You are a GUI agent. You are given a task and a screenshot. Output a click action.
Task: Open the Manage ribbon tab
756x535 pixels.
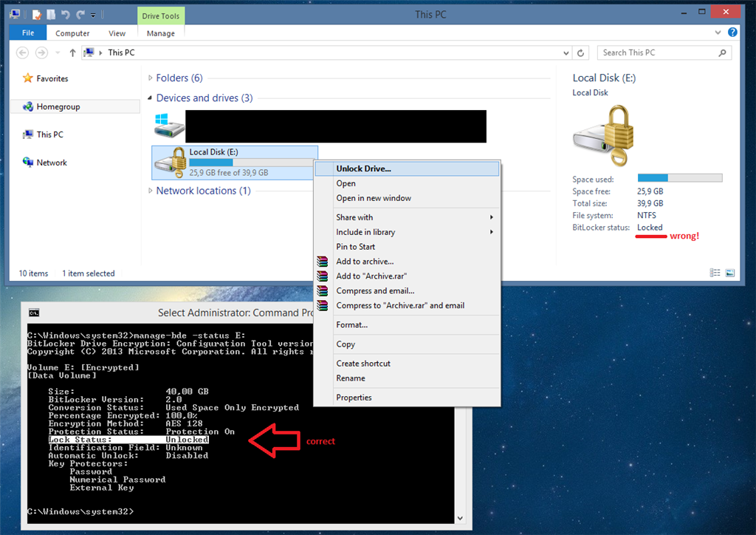(160, 33)
